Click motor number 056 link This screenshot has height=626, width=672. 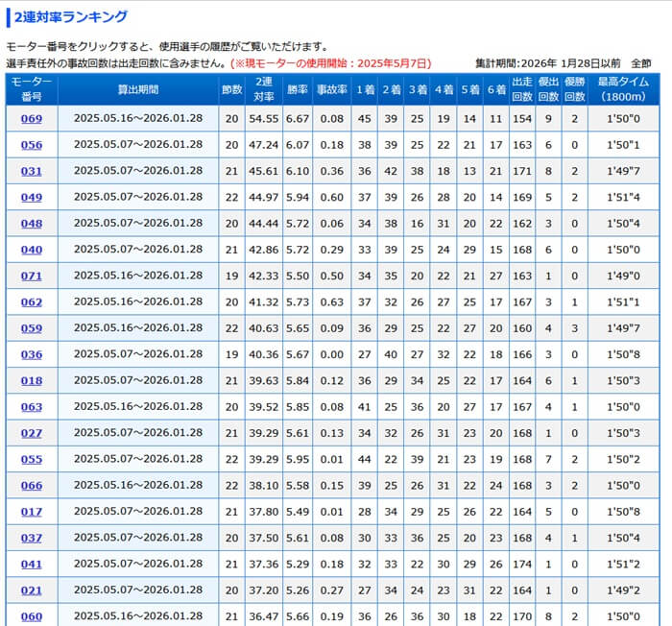click(x=32, y=145)
